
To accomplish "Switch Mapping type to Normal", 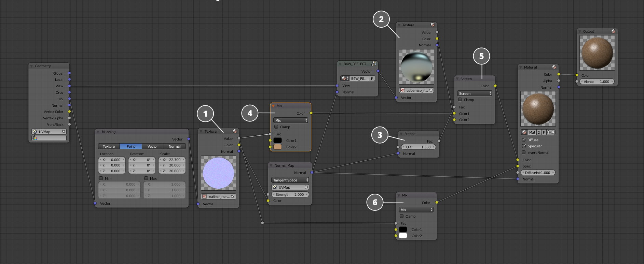I will pyautogui.click(x=175, y=146).
